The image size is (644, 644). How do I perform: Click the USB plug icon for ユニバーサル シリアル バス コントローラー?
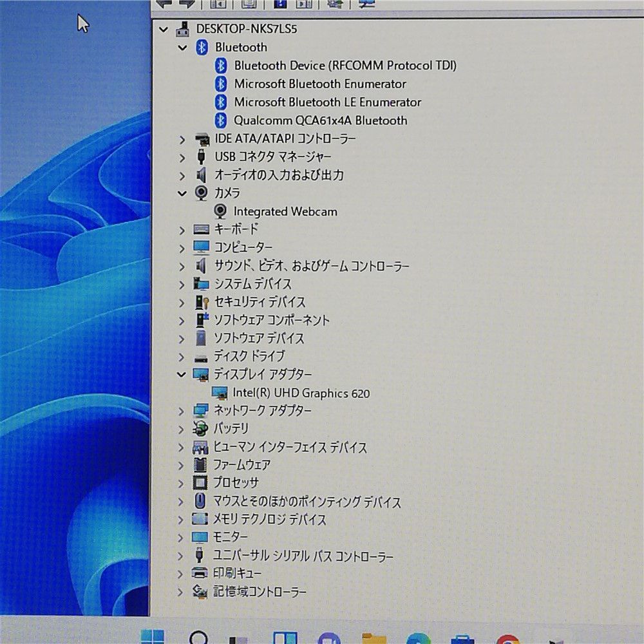(200, 555)
